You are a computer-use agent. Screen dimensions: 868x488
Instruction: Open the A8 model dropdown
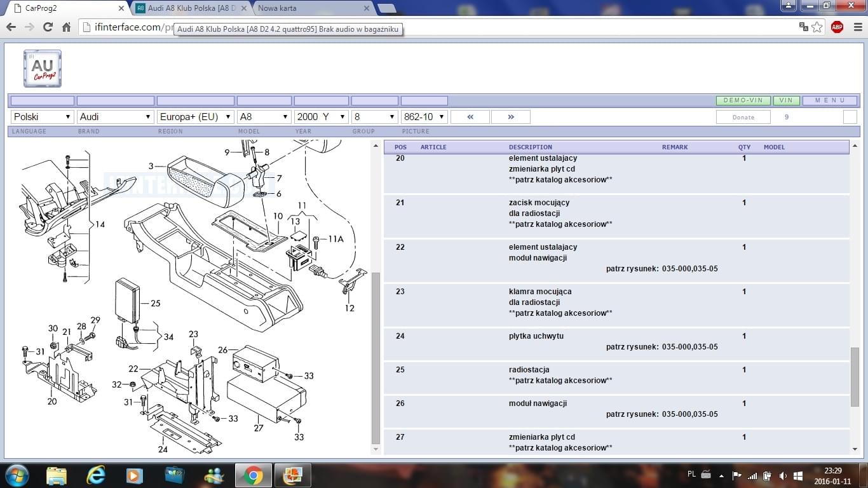[264, 117]
